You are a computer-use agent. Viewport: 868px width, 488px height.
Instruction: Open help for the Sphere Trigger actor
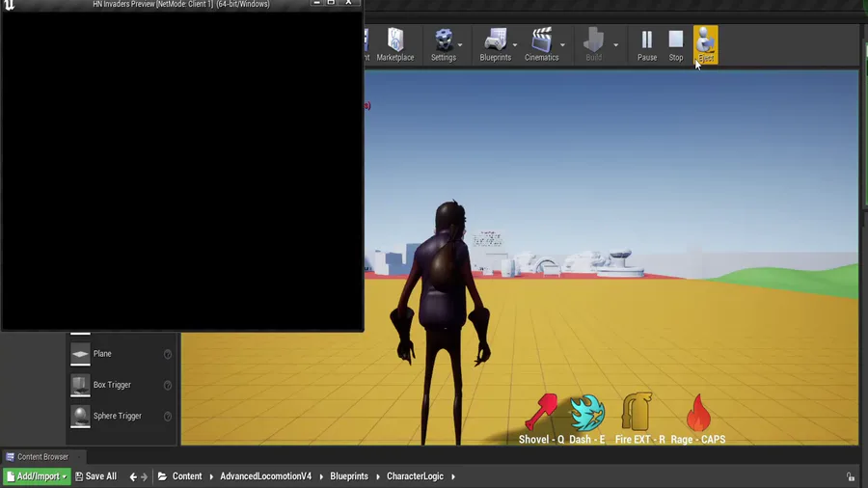tap(167, 416)
